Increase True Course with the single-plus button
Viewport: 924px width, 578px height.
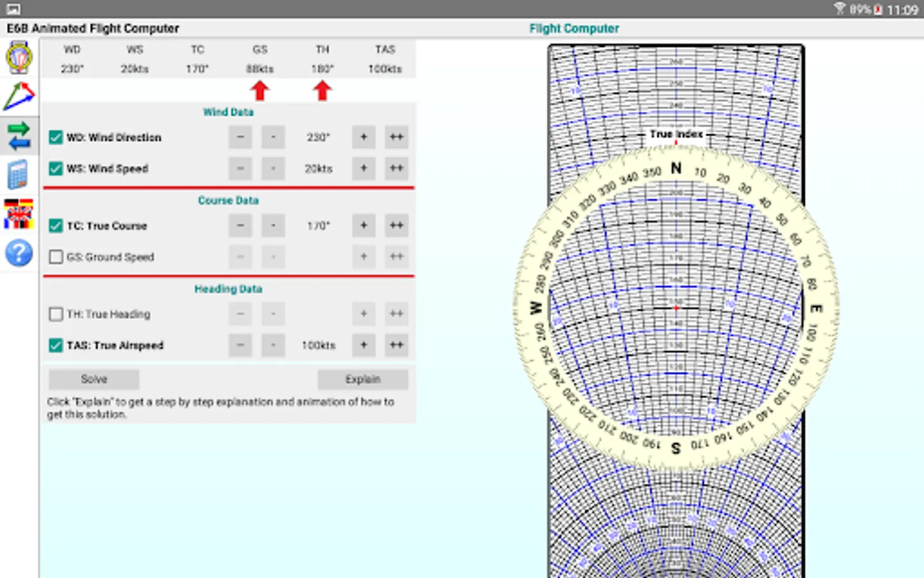[364, 225]
